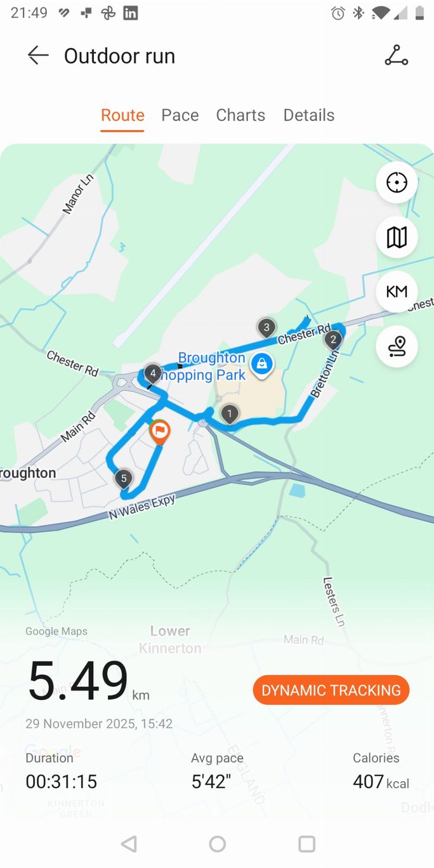
Task: Tap the Broughton Shopping Park pin
Action: (261, 365)
